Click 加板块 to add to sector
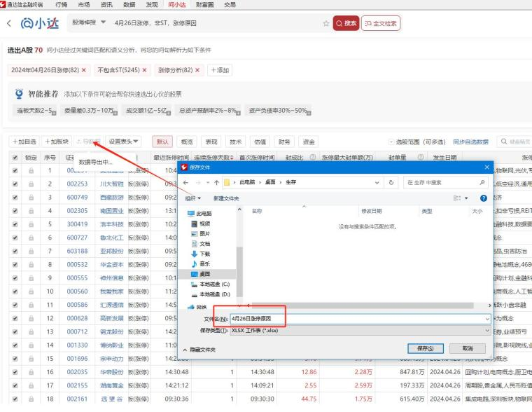The image size is (532, 412). coord(57,142)
